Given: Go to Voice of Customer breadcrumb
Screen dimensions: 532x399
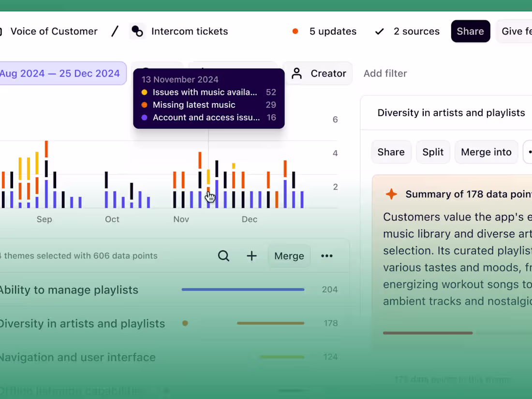Looking at the screenshot, I should click(x=54, y=31).
